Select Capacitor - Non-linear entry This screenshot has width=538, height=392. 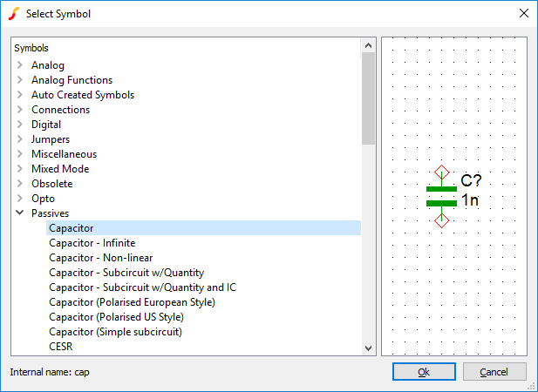(x=101, y=258)
